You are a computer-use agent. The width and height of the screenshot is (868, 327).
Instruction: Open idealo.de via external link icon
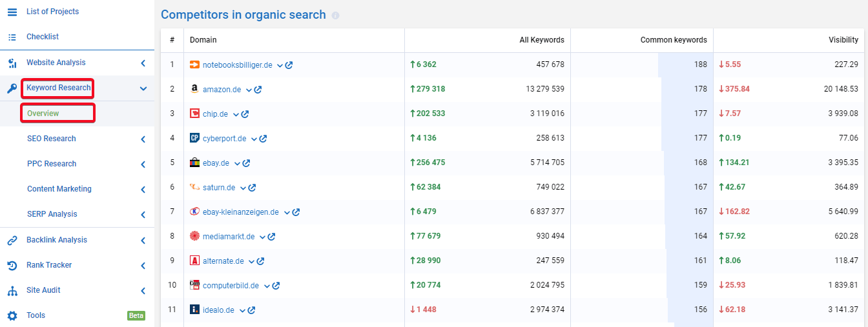point(251,310)
